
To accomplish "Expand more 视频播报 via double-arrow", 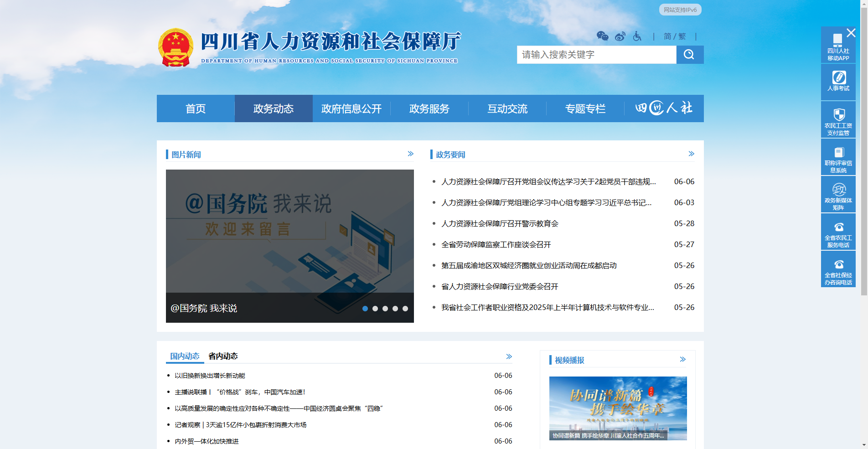I will (x=682, y=359).
